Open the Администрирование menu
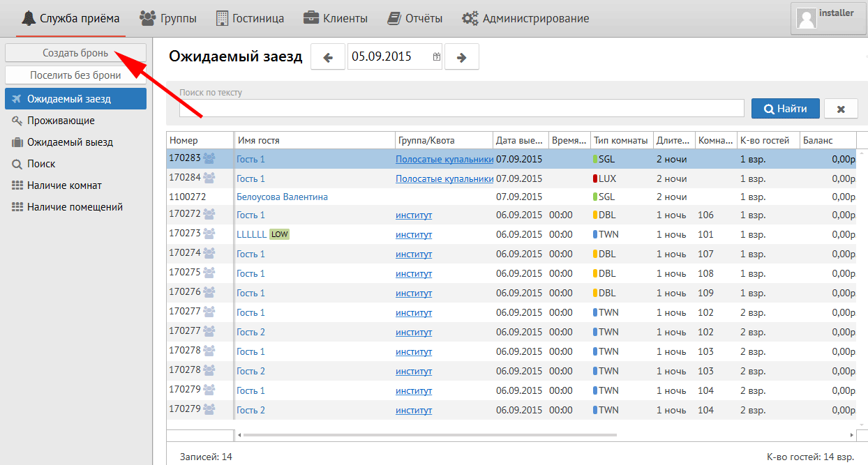 526,18
